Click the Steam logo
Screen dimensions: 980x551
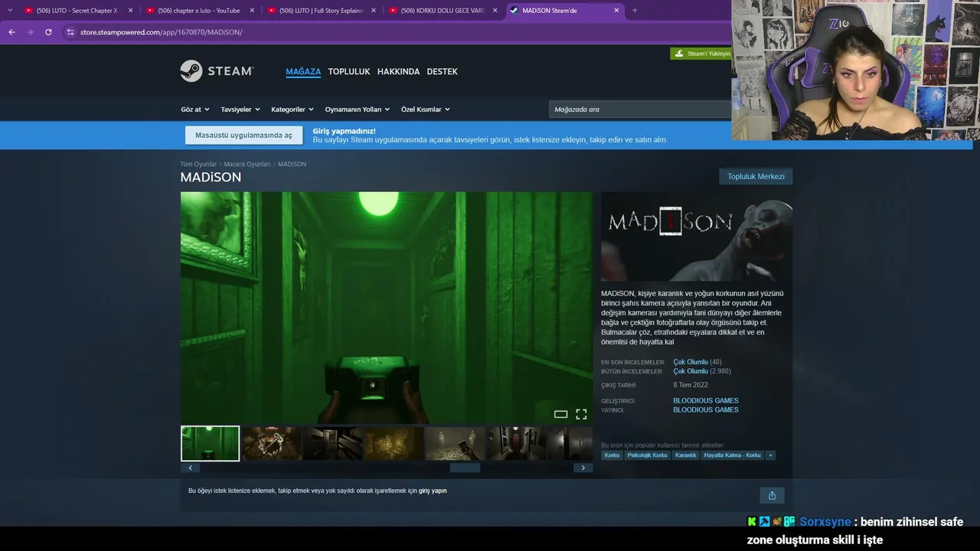(217, 71)
